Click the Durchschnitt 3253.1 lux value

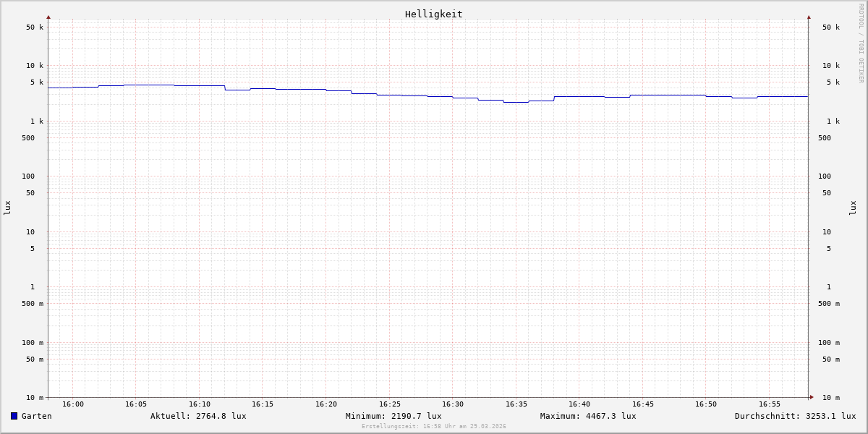[x=795, y=416]
